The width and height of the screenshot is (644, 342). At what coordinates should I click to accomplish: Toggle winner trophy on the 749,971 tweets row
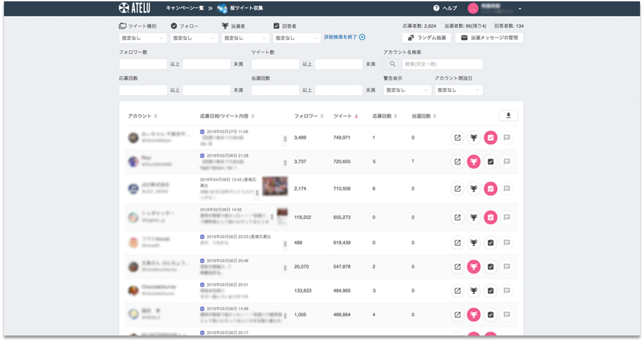474,138
